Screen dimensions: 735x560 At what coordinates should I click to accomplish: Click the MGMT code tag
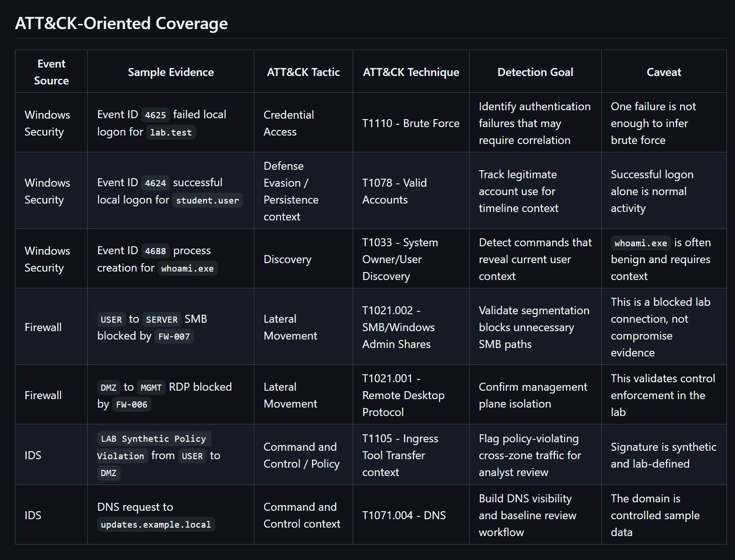pyautogui.click(x=151, y=387)
